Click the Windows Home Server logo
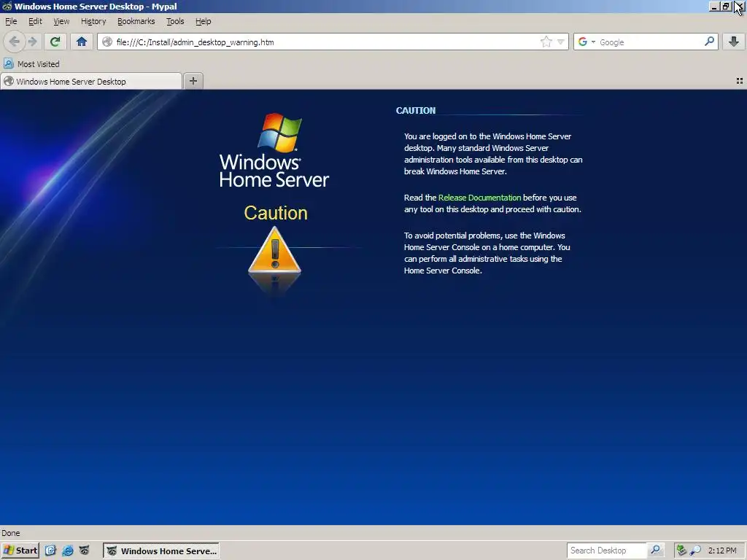The image size is (747, 560). click(274, 150)
